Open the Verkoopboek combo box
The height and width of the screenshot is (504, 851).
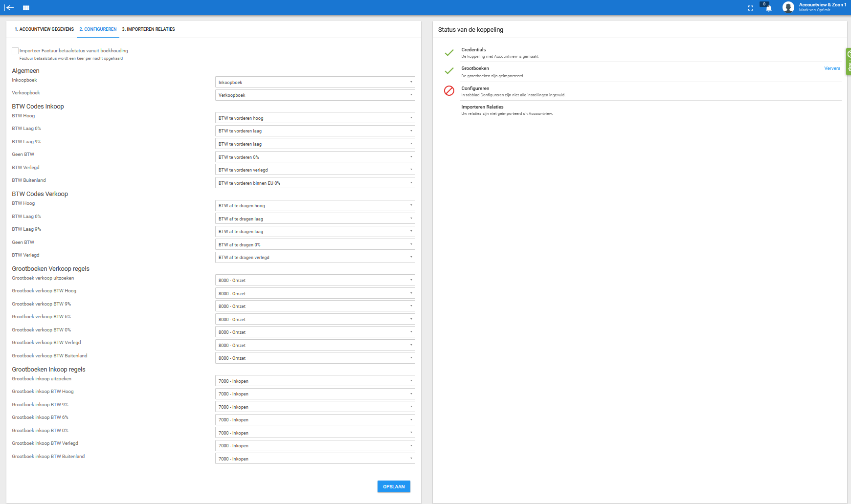tap(315, 95)
